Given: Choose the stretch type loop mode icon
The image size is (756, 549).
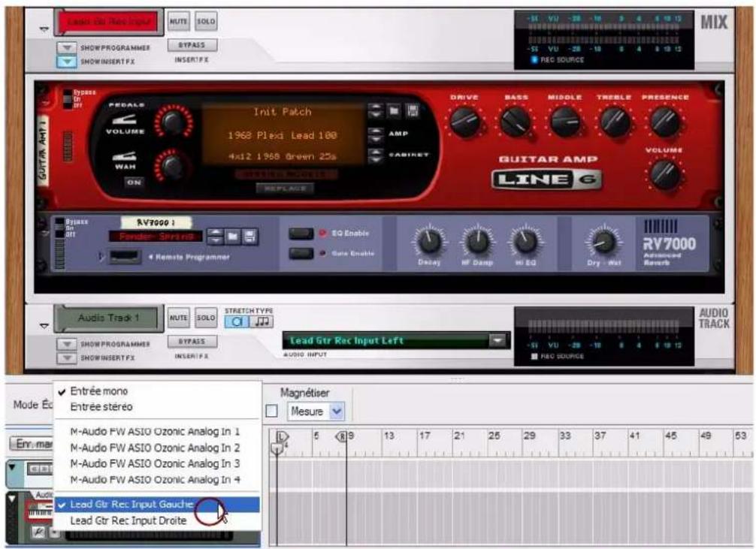Looking at the screenshot, I should coord(237,321).
